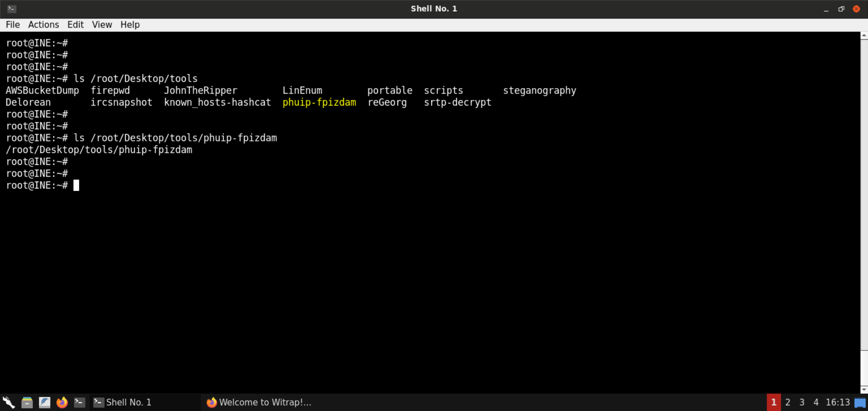
Task: Click the Firefox icon beside 'Welcome to Witrap!'
Action: point(212,402)
